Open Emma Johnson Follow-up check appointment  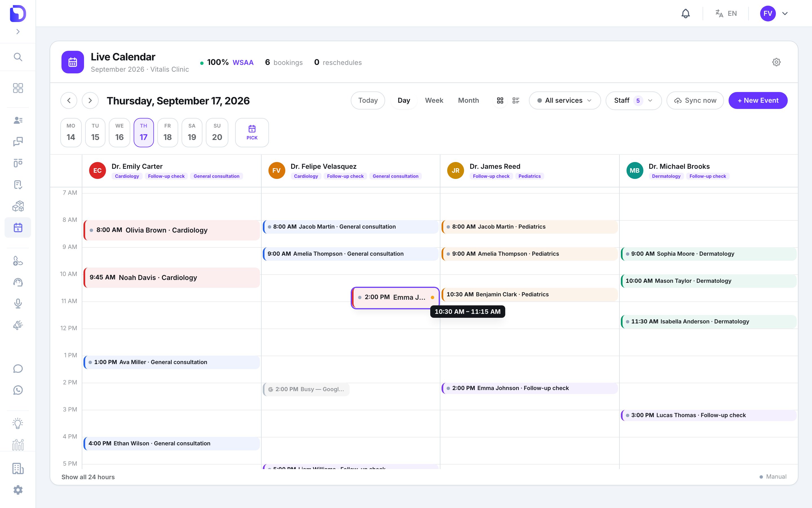pyautogui.click(x=530, y=388)
